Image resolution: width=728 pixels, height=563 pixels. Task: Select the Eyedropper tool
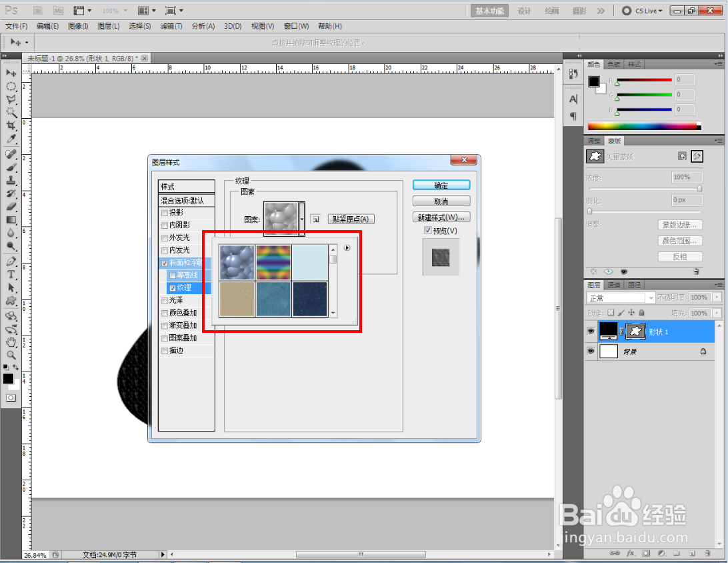[x=11, y=139]
